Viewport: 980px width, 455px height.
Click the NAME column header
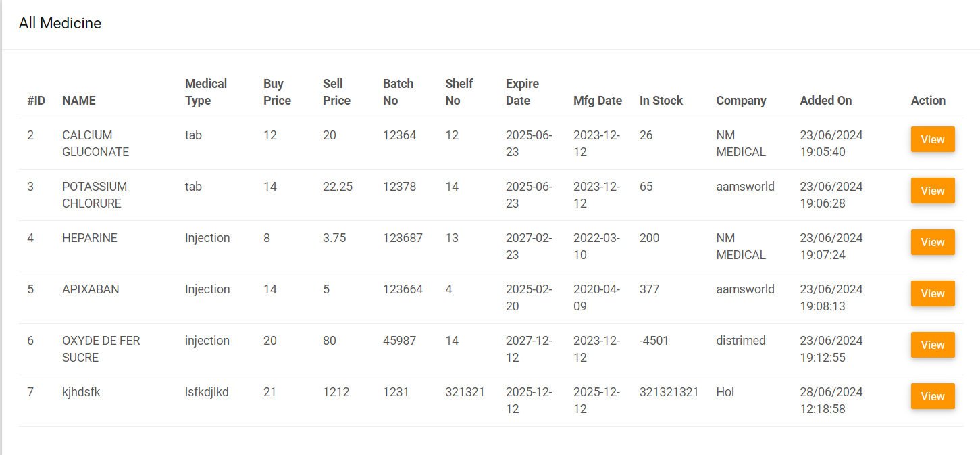coord(79,101)
